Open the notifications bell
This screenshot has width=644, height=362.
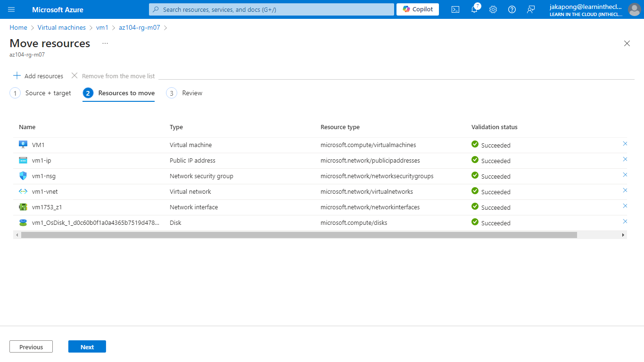pyautogui.click(x=475, y=9)
